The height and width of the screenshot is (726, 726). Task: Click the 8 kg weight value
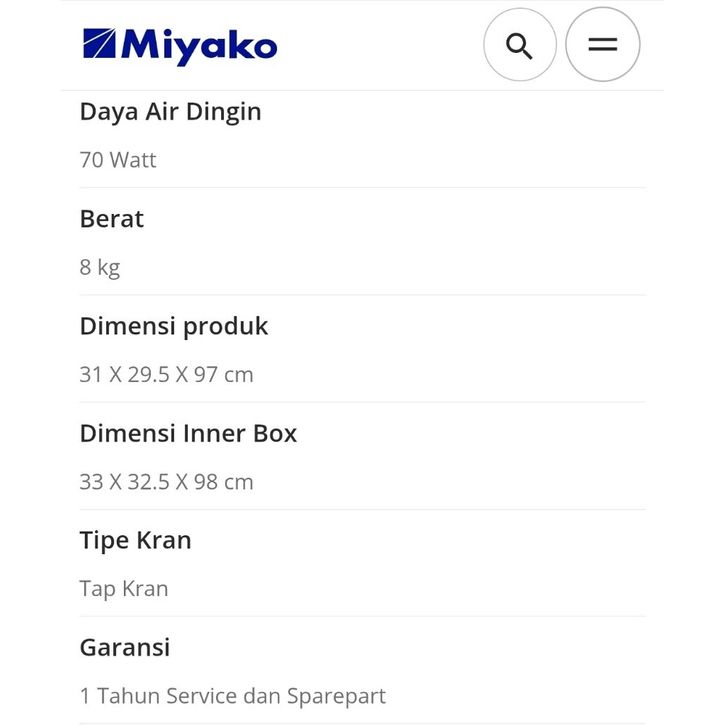pos(100,267)
